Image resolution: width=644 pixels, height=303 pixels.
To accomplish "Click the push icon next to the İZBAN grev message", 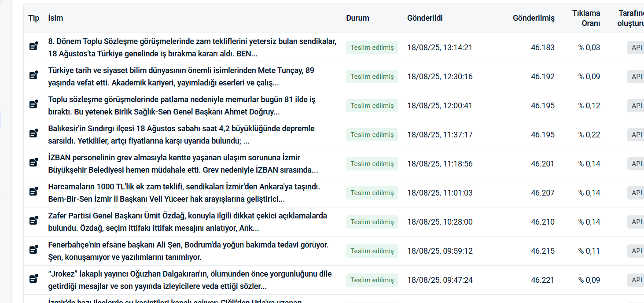I will 33,163.
